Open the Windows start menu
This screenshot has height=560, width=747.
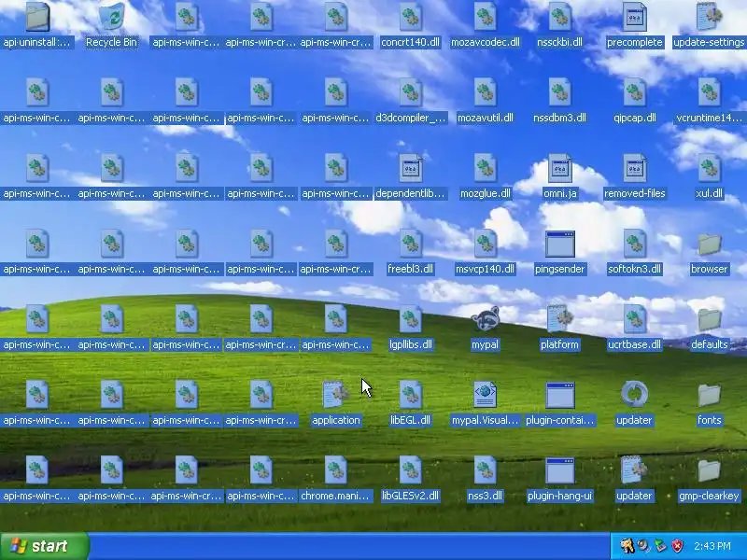point(45,546)
